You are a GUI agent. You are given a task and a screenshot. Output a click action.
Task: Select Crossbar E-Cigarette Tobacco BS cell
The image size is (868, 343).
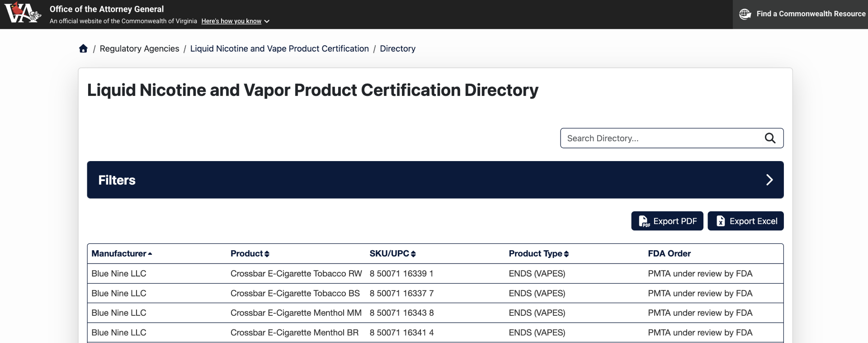(295, 293)
